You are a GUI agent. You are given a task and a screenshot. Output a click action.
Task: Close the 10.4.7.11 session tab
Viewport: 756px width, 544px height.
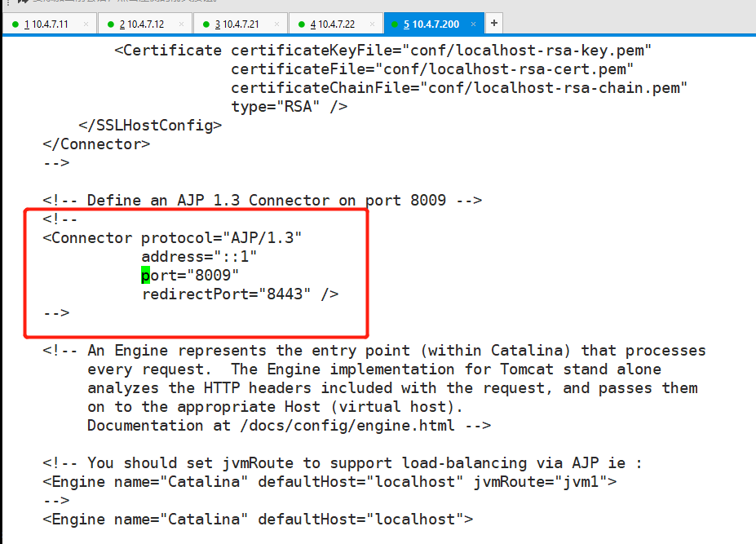point(86,24)
